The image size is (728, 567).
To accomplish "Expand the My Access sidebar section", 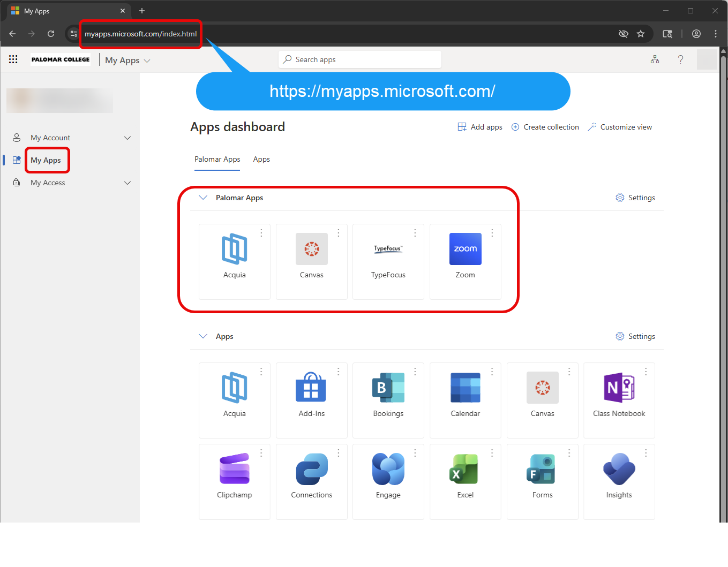I will [x=127, y=183].
